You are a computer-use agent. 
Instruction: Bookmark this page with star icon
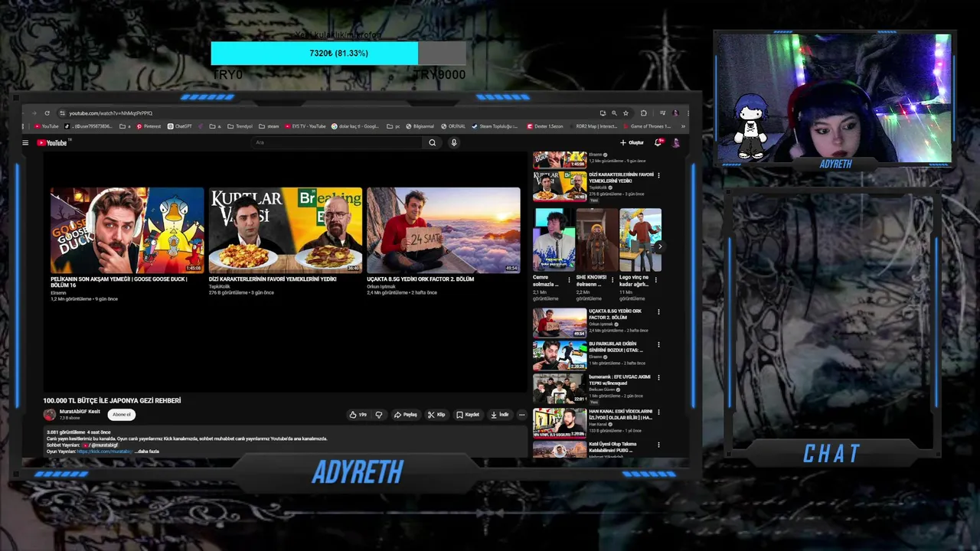(626, 113)
